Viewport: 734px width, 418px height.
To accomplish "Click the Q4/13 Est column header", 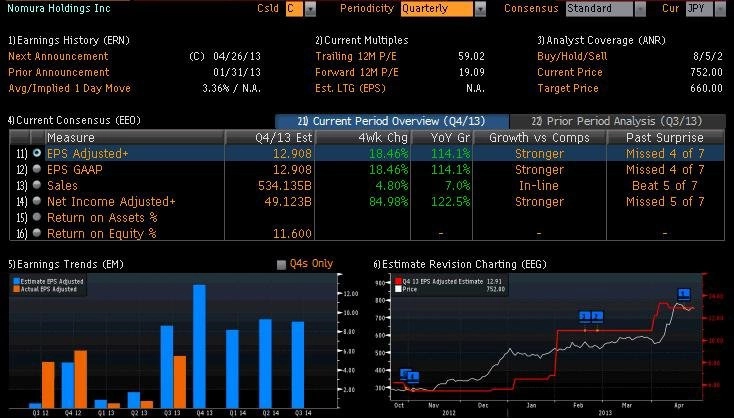I will point(270,138).
